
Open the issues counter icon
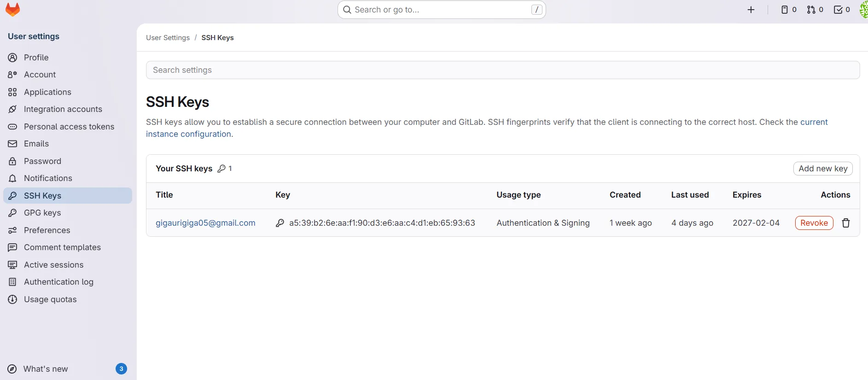(789, 10)
